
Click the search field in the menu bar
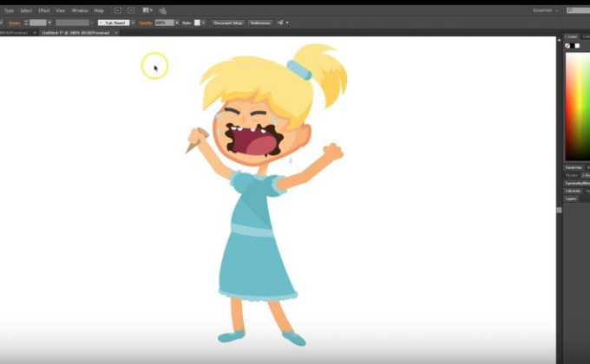(x=579, y=10)
